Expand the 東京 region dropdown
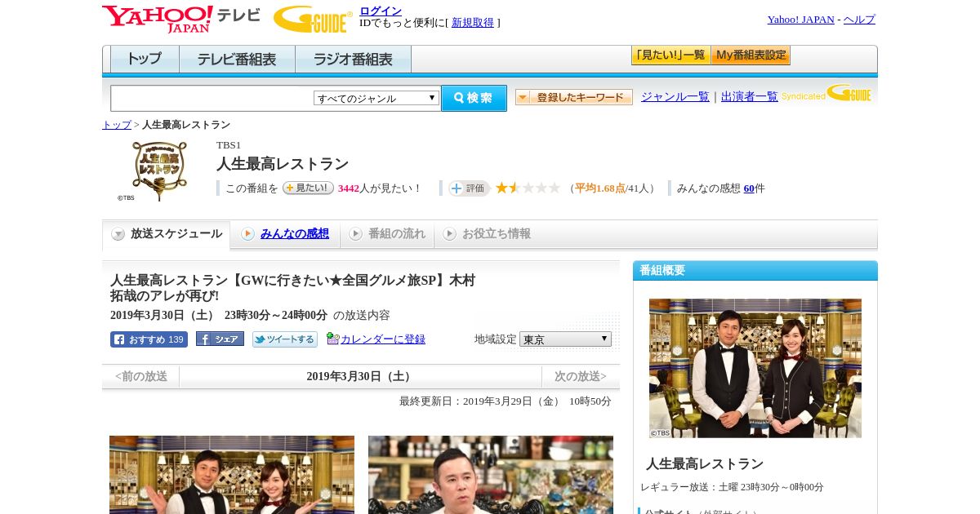This screenshot has width=980, height=514. (x=565, y=339)
